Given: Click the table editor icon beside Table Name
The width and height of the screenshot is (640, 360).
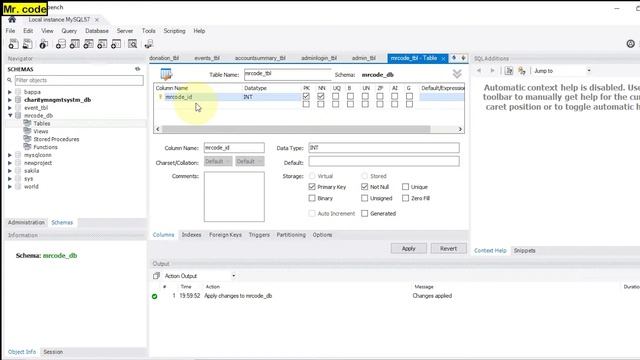Looking at the screenshot, I should pos(167,74).
